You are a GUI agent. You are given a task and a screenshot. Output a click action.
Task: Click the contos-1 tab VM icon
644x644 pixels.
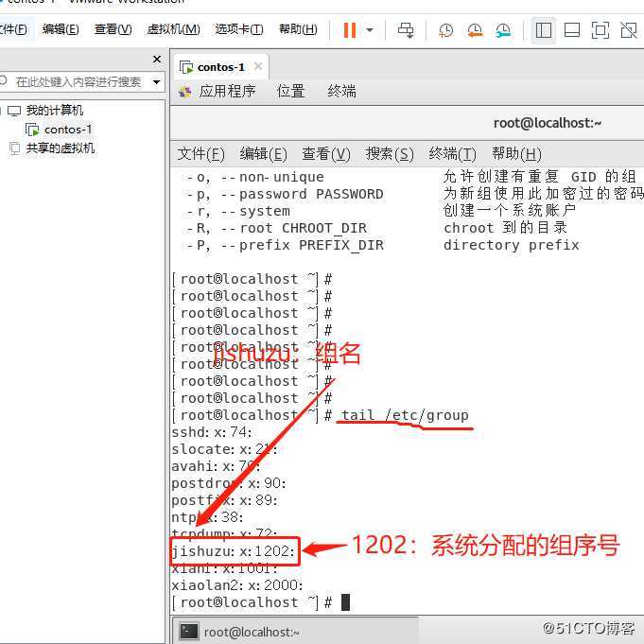186,67
